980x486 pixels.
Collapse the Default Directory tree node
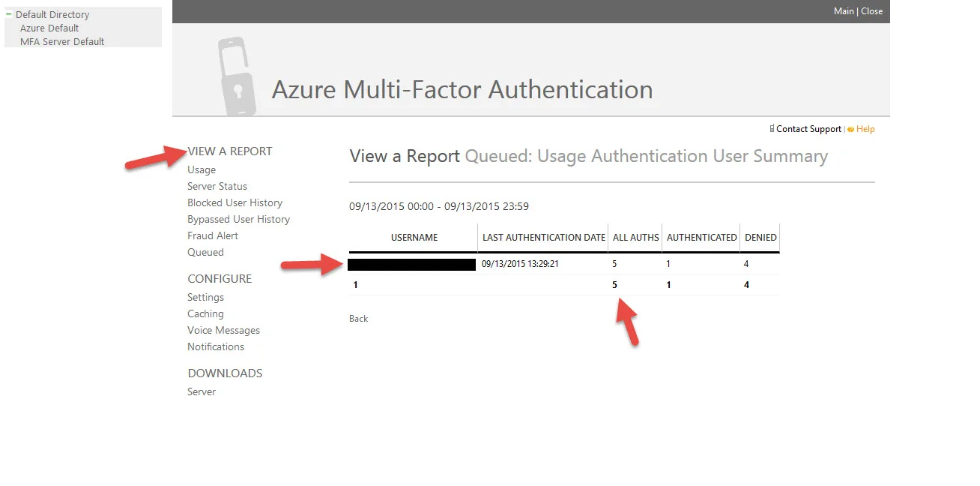(x=8, y=14)
